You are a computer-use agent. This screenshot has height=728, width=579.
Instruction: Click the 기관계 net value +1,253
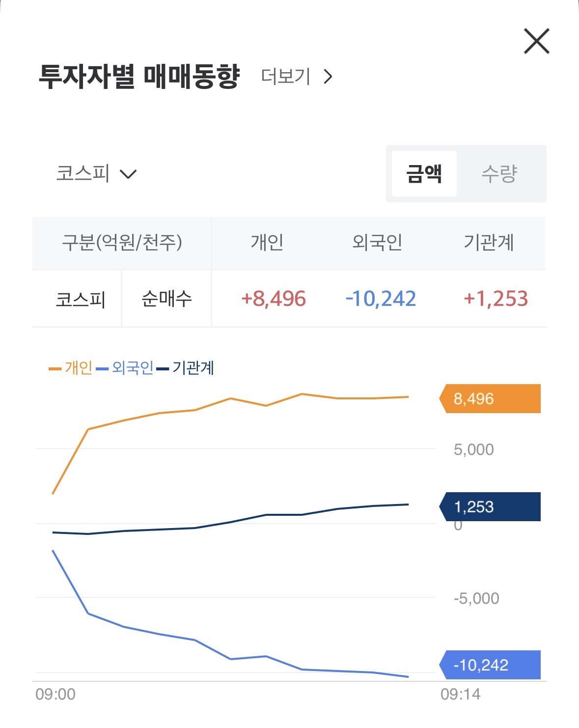tap(496, 299)
